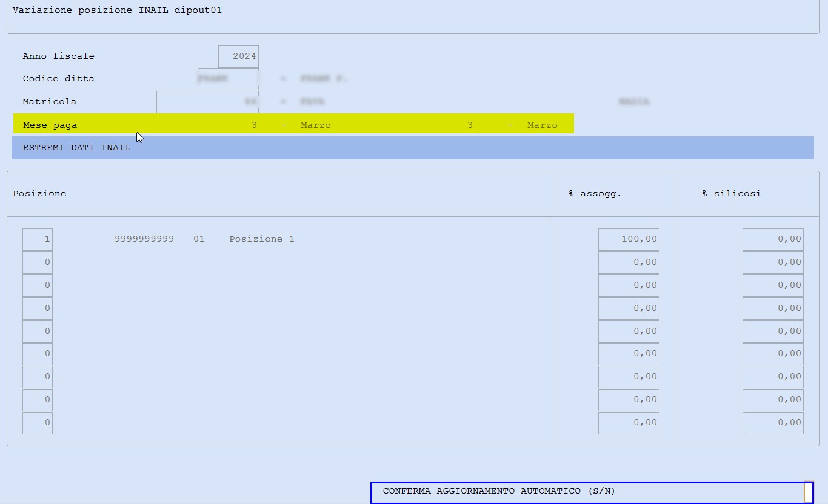Image resolution: width=828 pixels, height=504 pixels.
Task: Click the % silicosi field in the Posizione 1 row
Action: 773,239
